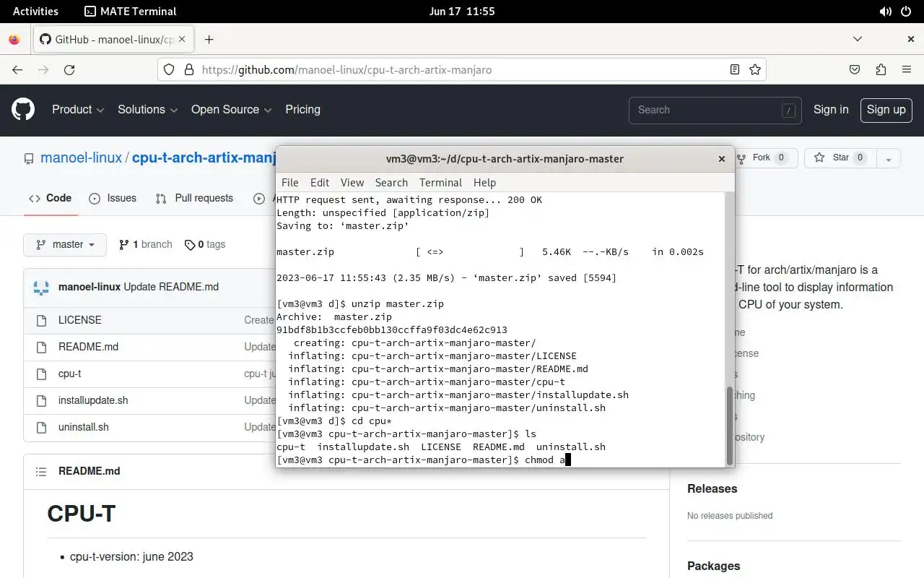The image size is (924, 578).
Task: Click Firefox back arrow button
Action: (x=17, y=70)
